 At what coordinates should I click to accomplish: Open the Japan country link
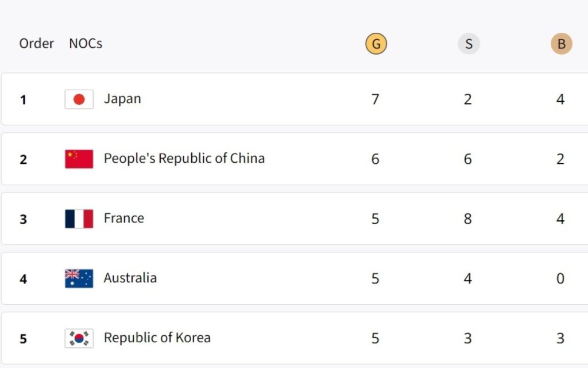(122, 99)
